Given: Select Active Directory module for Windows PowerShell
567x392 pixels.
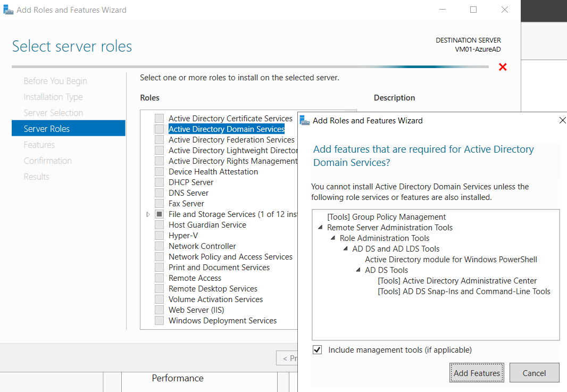Looking at the screenshot, I should point(451,259).
